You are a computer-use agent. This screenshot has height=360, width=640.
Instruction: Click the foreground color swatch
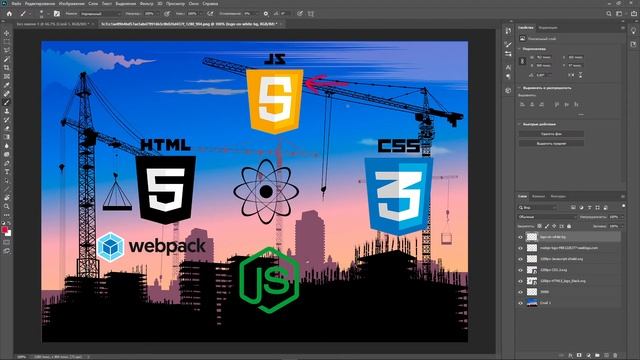tap(5, 230)
